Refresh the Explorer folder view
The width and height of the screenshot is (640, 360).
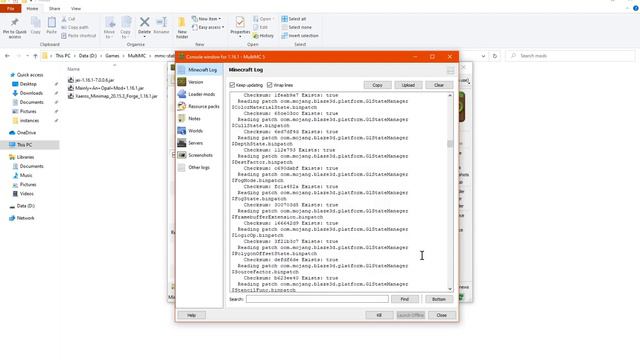[x=495, y=56]
